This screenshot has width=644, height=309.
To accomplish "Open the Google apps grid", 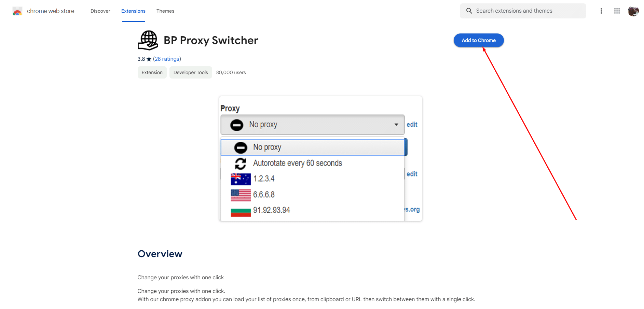I will (617, 11).
